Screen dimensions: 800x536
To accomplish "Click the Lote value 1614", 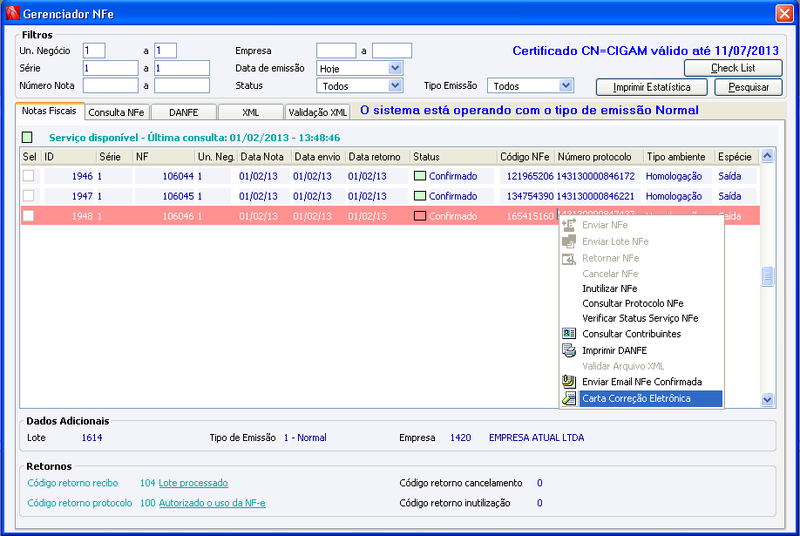I will (x=92, y=438).
